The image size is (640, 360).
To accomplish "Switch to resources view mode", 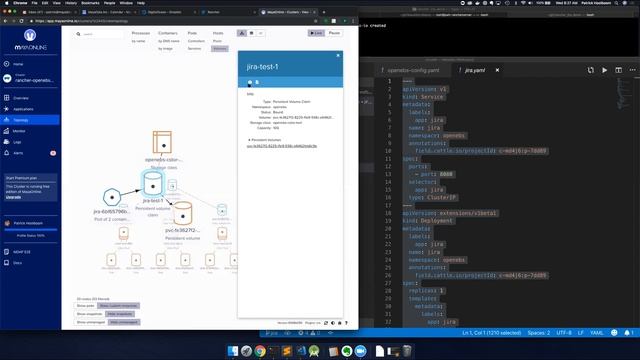I will coord(260,33).
